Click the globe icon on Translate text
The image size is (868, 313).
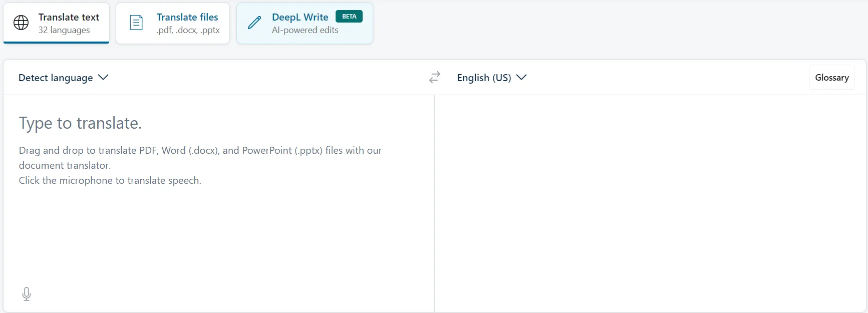(x=21, y=23)
